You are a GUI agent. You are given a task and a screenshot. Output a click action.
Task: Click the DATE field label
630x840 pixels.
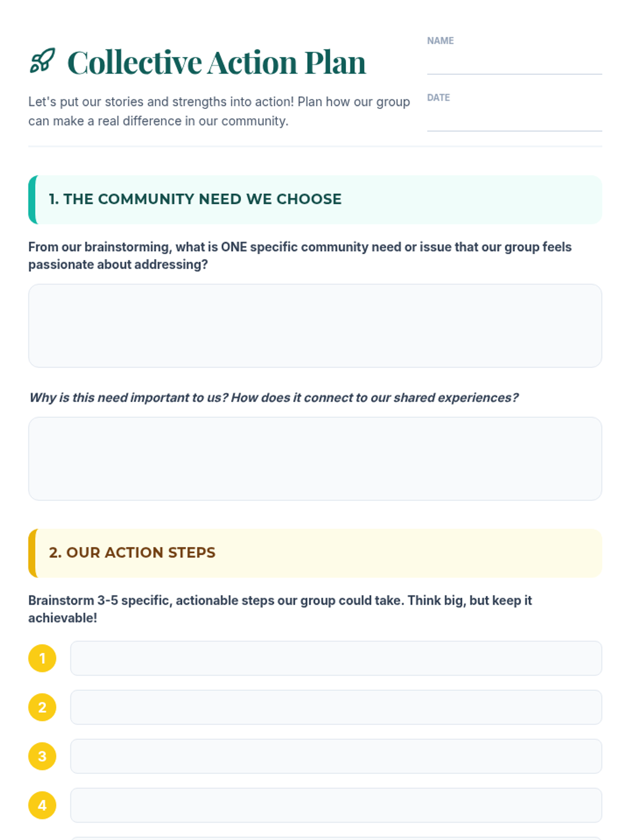point(438,98)
